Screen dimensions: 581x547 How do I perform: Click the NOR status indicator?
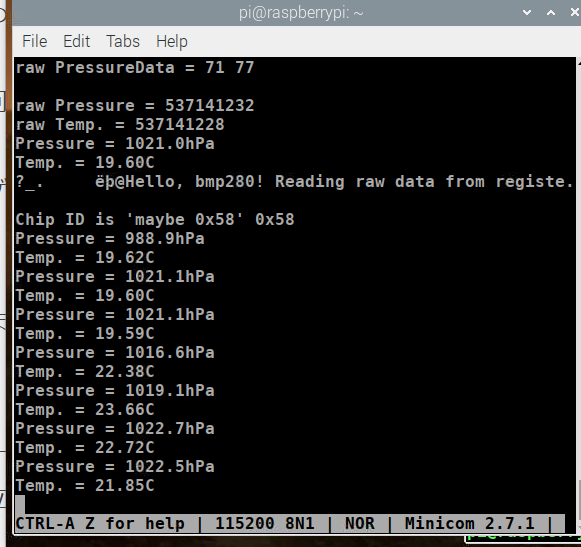click(x=359, y=524)
